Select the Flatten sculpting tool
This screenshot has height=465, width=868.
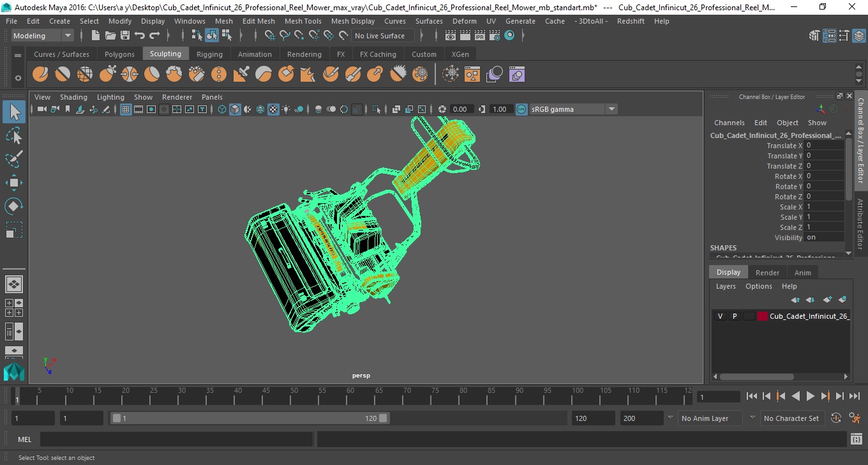152,75
